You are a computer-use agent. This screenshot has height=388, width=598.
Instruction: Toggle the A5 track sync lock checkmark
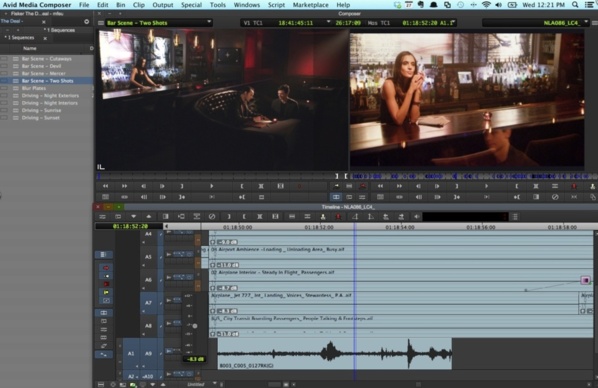click(x=161, y=257)
